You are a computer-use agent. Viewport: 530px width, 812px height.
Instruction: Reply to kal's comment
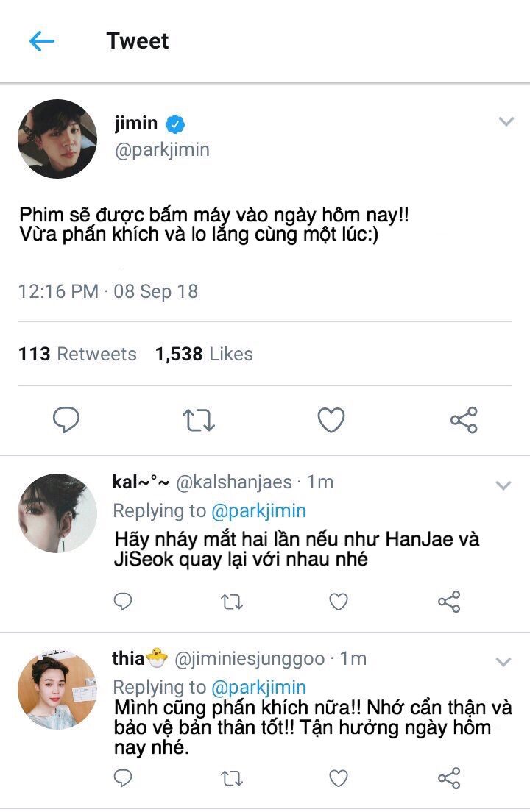124,602
